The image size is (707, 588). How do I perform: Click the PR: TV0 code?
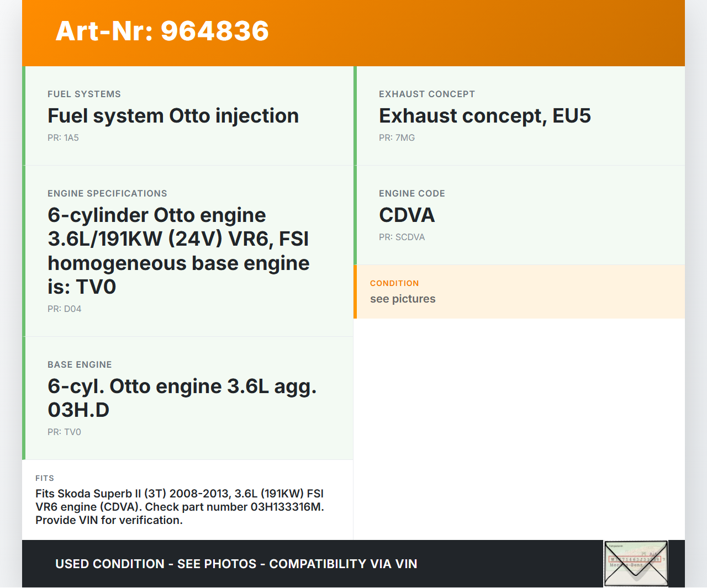pos(64,432)
